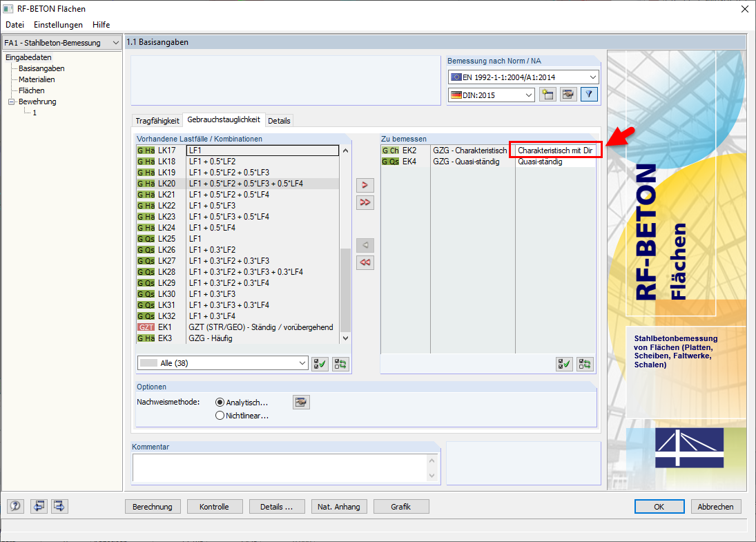The height and width of the screenshot is (542, 756).
Task: Move selected load case right with single arrow
Action: point(365,185)
